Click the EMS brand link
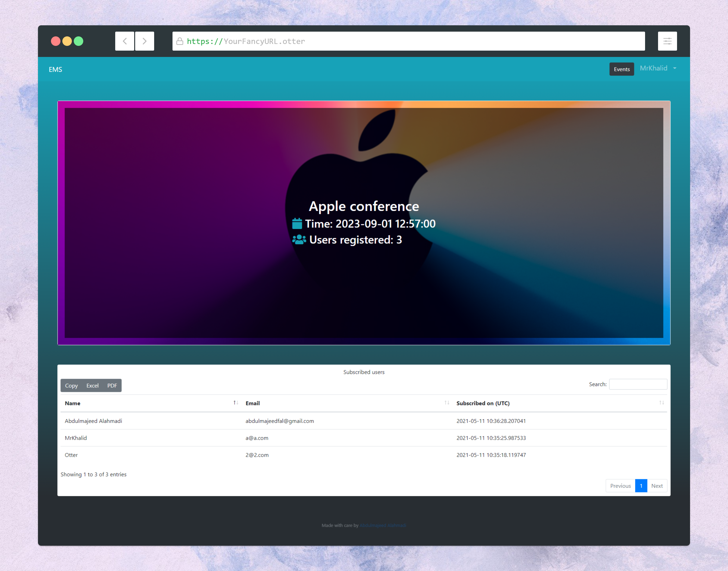Image resolution: width=728 pixels, height=571 pixels. tap(55, 70)
